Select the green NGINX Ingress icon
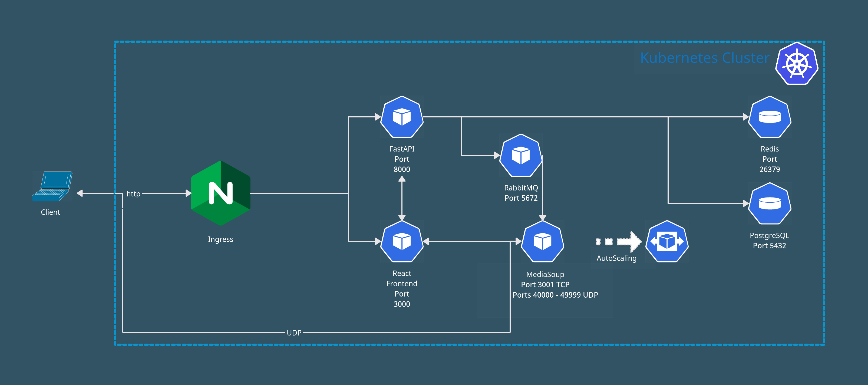The image size is (868, 385). 221,193
